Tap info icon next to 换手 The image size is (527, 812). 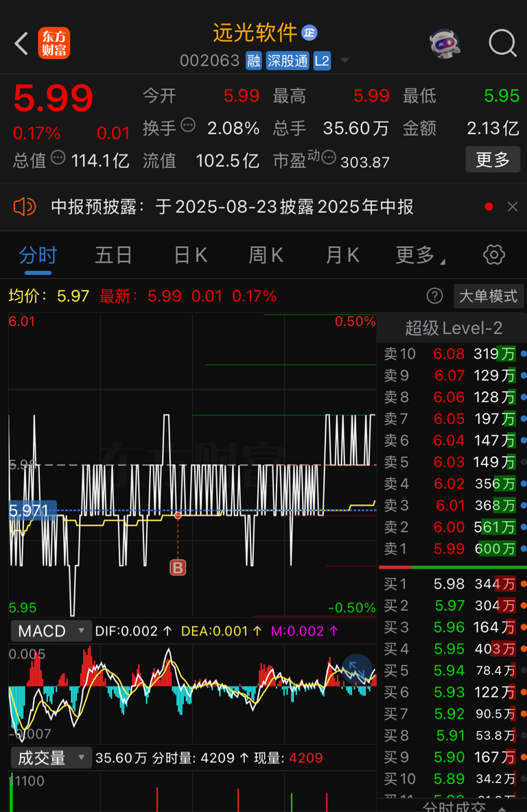point(187,125)
